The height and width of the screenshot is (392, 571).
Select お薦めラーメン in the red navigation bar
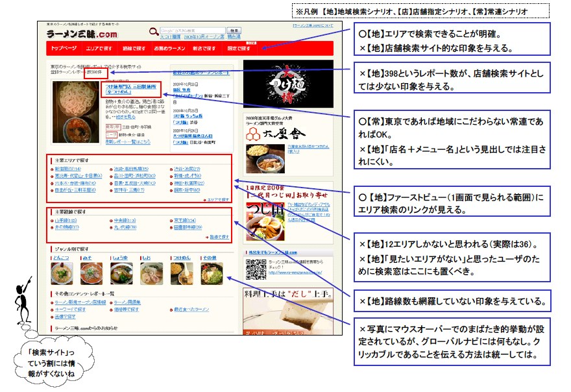(169, 48)
